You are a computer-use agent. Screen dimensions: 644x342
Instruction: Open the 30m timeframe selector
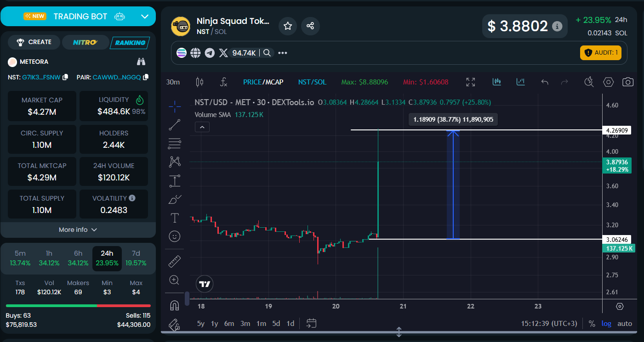tap(173, 82)
